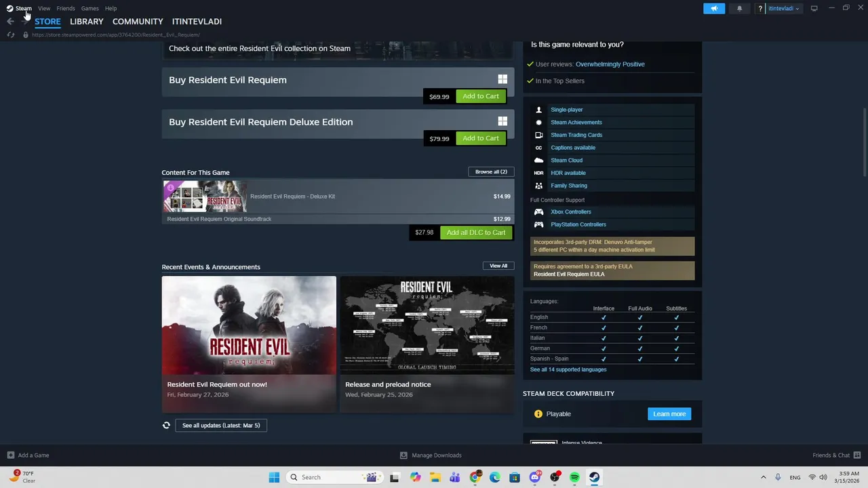Click the Steam Cloud icon
This screenshot has width=868, height=488.
[538, 161]
